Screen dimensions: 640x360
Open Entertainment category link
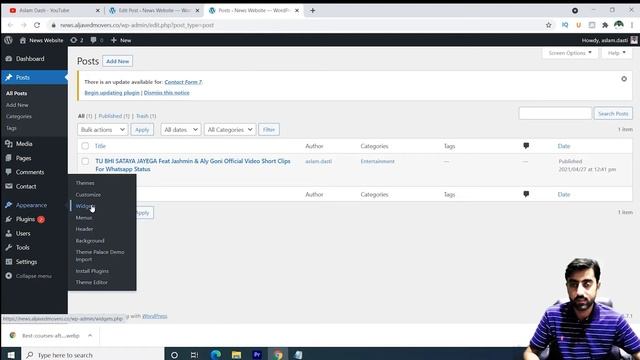tap(378, 161)
